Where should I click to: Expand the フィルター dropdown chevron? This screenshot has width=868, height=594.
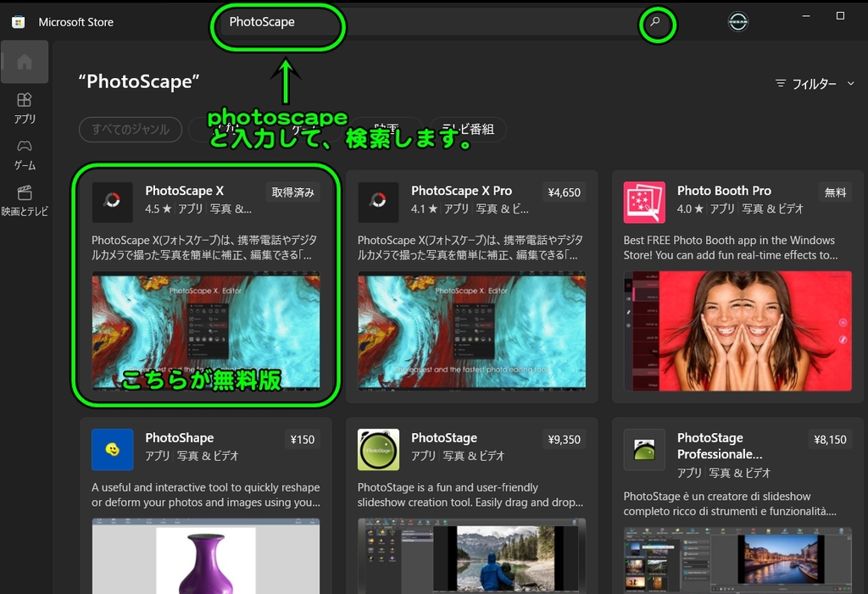pos(851,84)
